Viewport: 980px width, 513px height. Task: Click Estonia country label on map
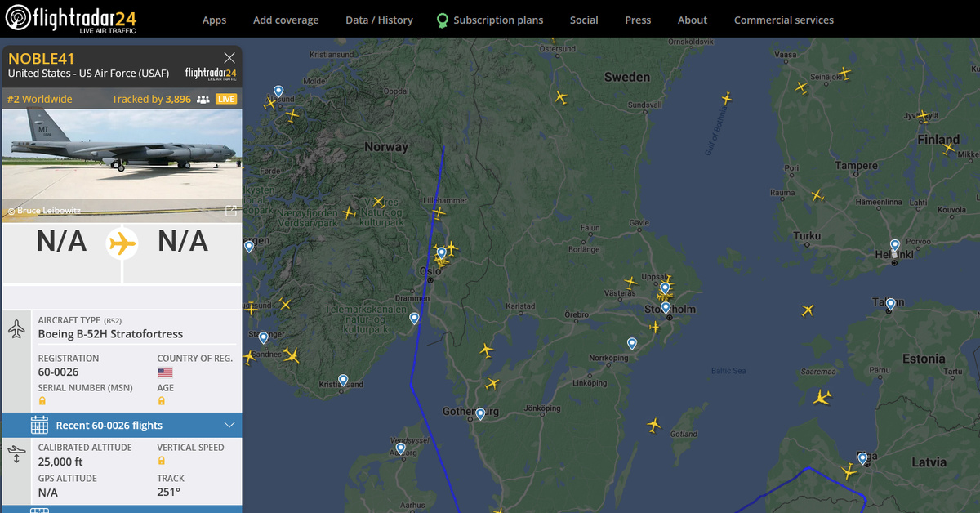coord(924,359)
